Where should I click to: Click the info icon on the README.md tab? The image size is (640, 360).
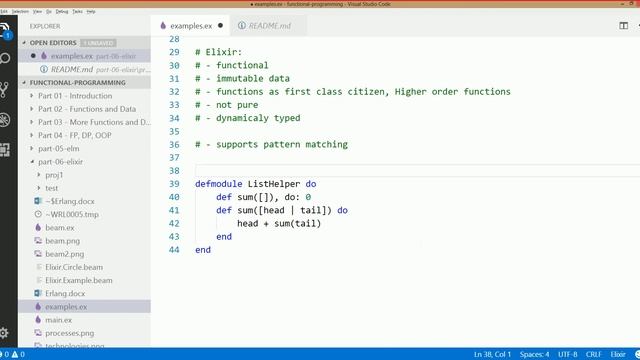(x=242, y=25)
